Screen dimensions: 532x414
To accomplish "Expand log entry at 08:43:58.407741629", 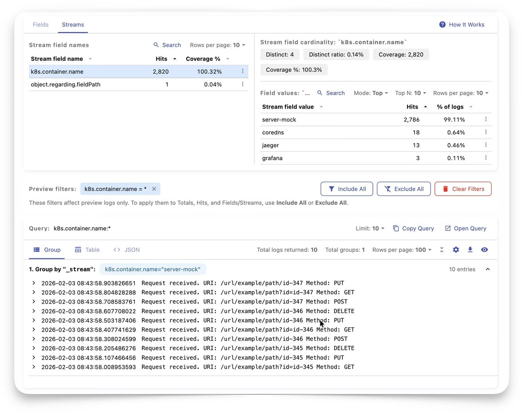I will coord(34,329).
